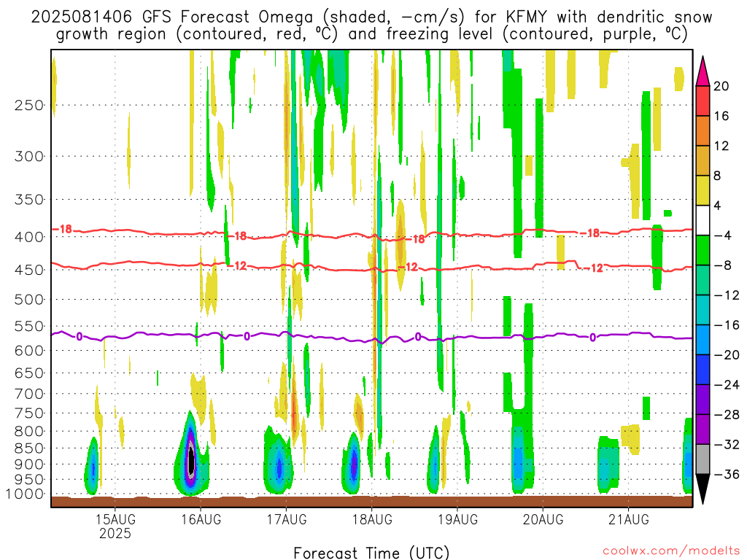Screen dimensions: 747x560
Task: Click the orange 12-to-16 color bar segment
Action: [703, 131]
